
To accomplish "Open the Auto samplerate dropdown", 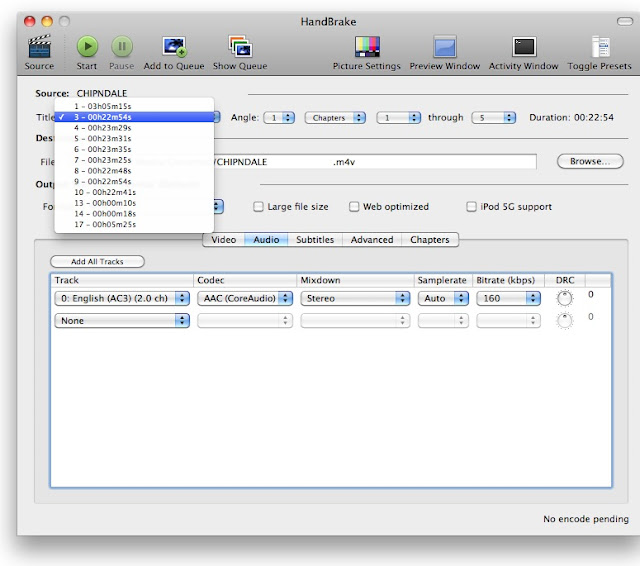I will (x=443, y=298).
